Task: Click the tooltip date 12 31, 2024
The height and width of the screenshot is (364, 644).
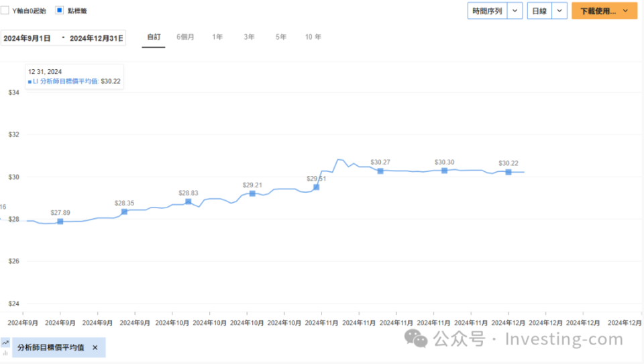Action: pos(45,72)
